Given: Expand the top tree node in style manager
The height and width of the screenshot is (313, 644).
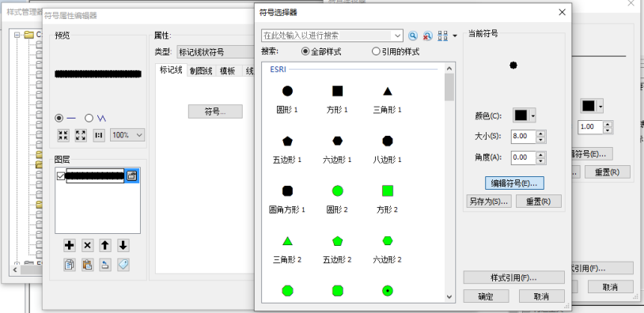Looking at the screenshot, I should 17,35.
